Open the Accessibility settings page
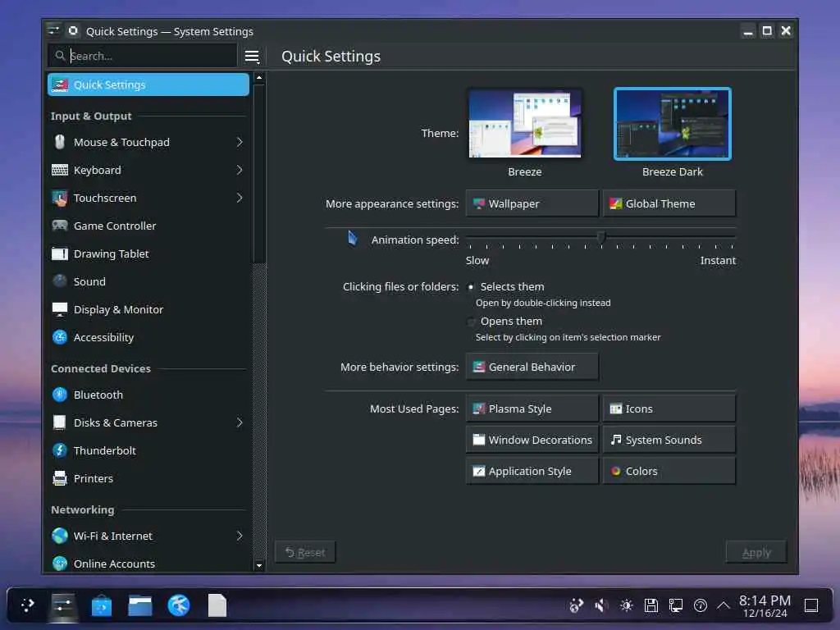The height and width of the screenshot is (630, 840). 148,337
